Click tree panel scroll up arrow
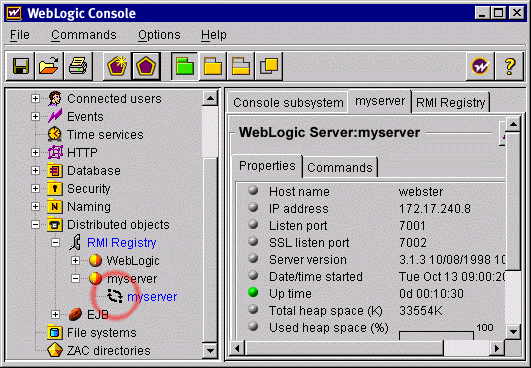The width and height of the screenshot is (531, 368). pyautogui.click(x=210, y=99)
